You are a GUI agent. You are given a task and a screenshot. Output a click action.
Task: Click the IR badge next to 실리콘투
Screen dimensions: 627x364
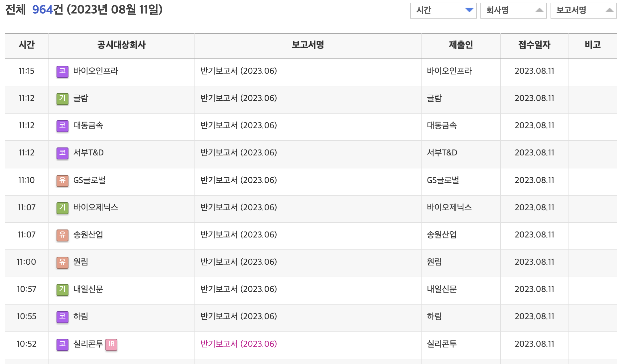(111, 344)
